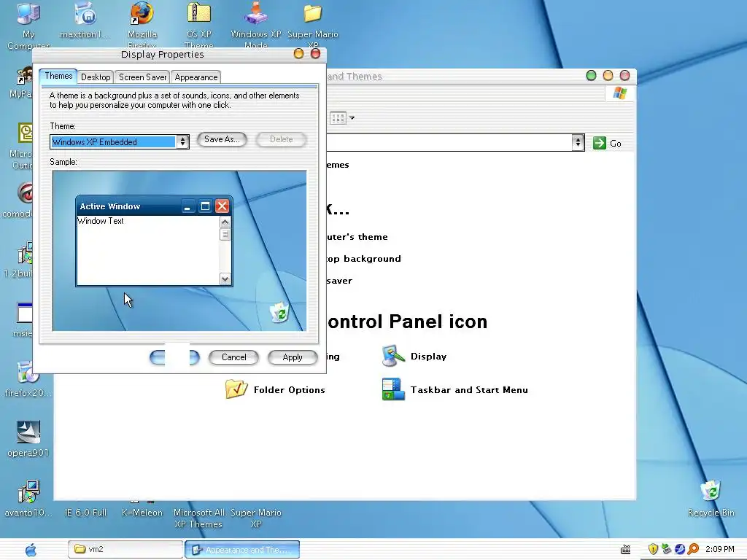Switch to the Desktop tab

(x=96, y=77)
